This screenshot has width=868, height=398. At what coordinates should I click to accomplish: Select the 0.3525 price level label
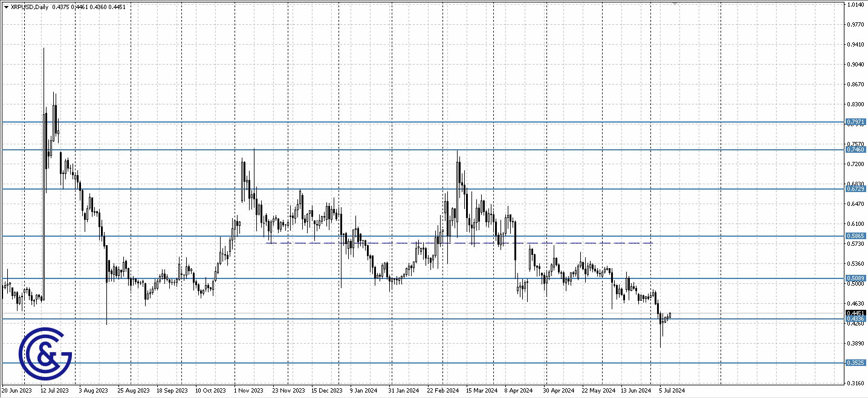click(855, 363)
